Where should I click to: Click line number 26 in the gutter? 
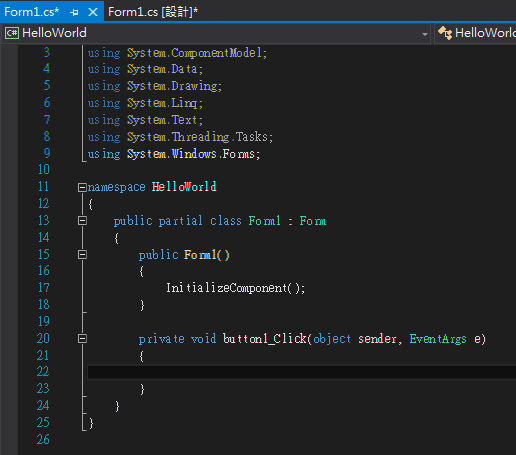point(43,439)
